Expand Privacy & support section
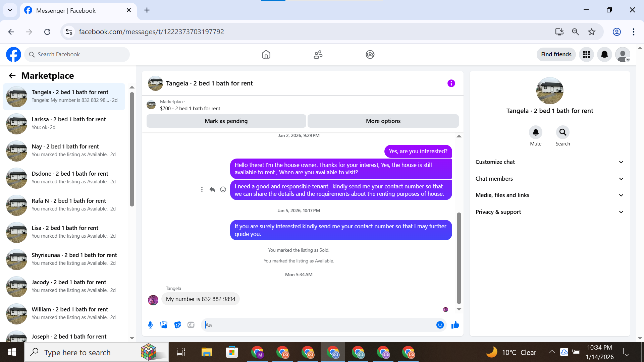Viewport: 644px width, 362px height. click(549, 212)
